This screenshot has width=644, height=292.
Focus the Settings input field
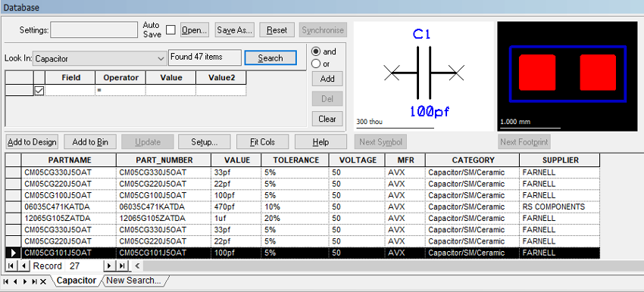point(94,30)
